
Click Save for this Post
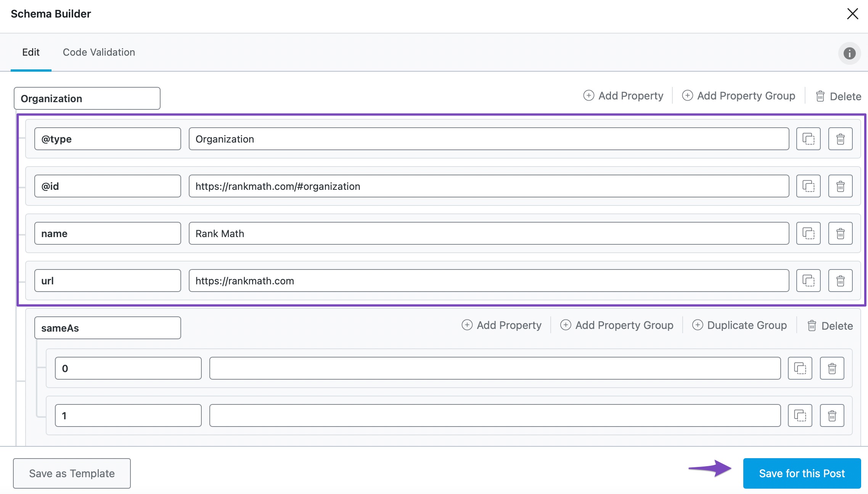click(x=802, y=473)
